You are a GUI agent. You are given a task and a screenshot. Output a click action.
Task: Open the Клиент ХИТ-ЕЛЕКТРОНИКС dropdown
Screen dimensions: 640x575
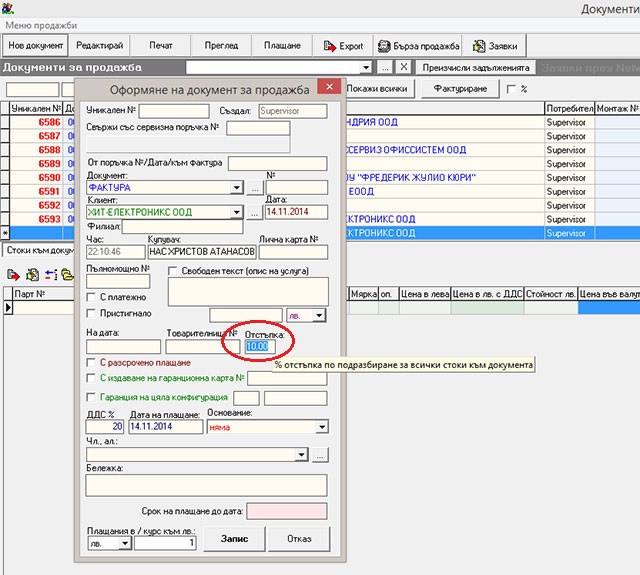point(236,212)
